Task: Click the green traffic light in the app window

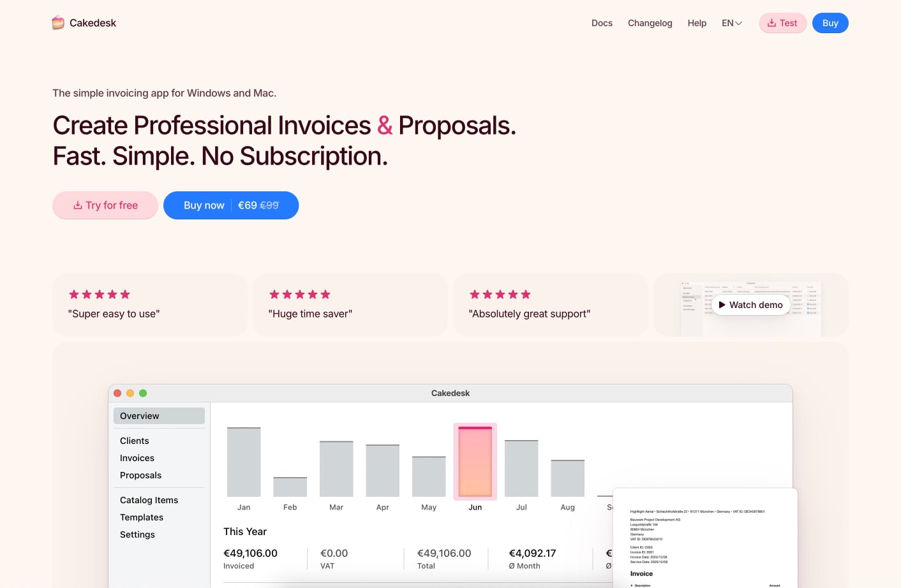Action: [x=143, y=393]
